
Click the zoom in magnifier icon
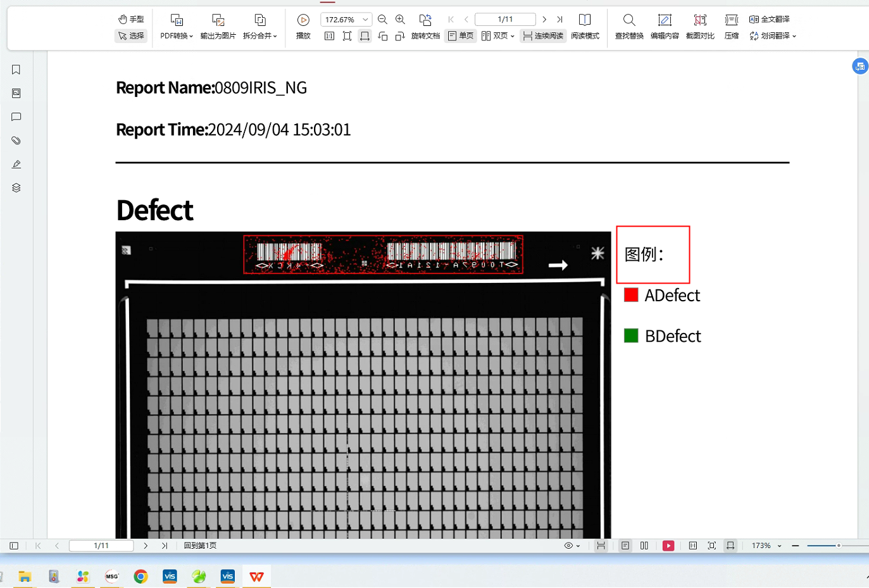pos(400,20)
